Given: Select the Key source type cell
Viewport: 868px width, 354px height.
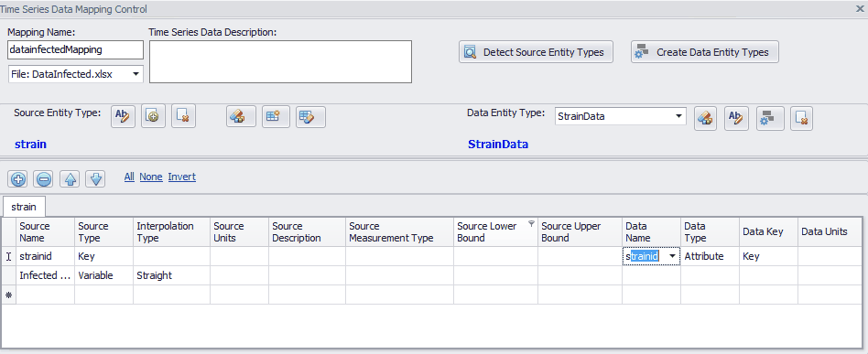Looking at the screenshot, I should pyautogui.click(x=104, y=256).
